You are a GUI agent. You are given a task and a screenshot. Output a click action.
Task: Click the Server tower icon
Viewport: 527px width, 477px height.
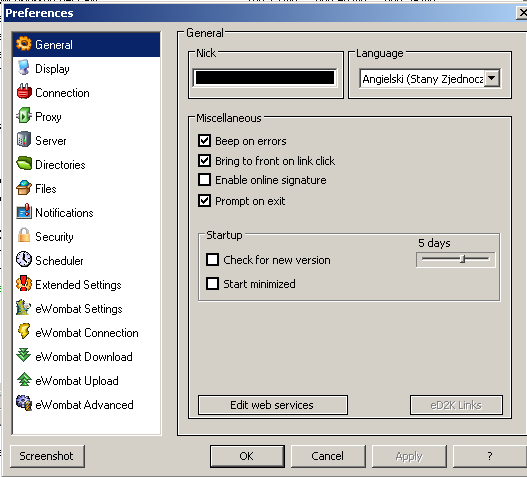click(24, 140)
